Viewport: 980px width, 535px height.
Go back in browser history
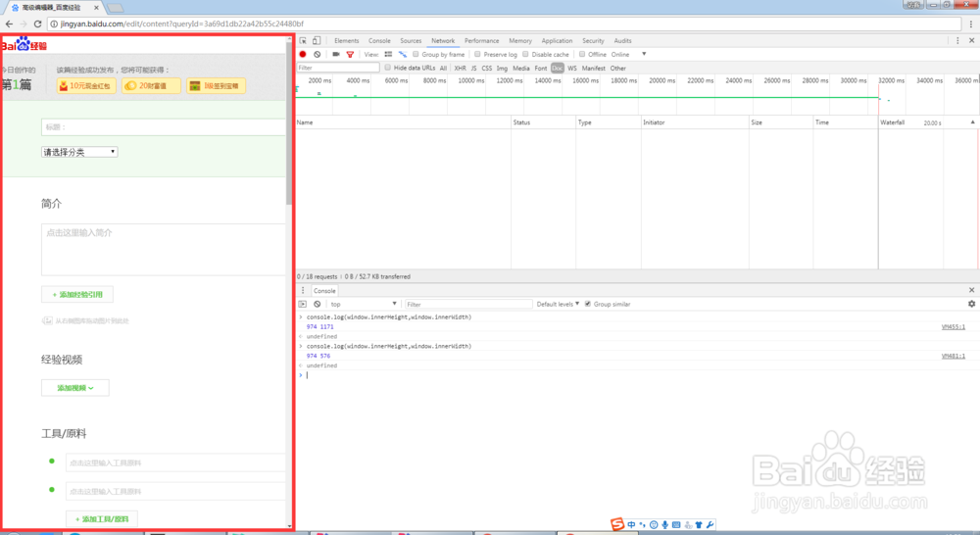coord(9,24)
